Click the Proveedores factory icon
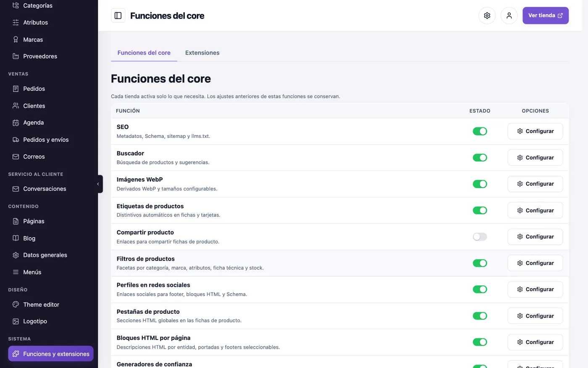The image size is (588, 368). pyautogui.click(x=16, y=56)
